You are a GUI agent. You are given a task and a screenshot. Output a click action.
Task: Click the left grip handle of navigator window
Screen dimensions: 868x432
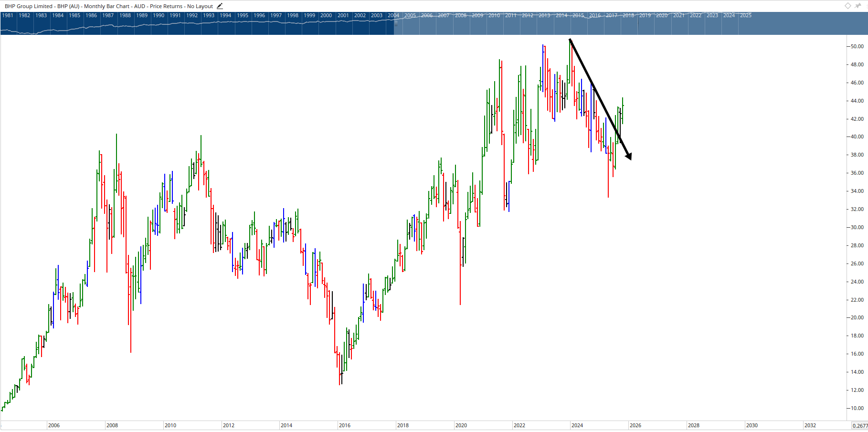point(396,23)
